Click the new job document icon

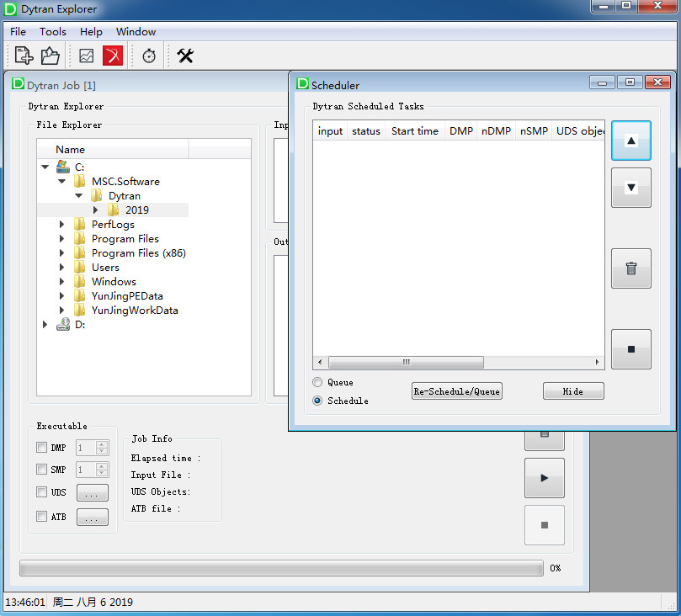click(x=24, y=56)
